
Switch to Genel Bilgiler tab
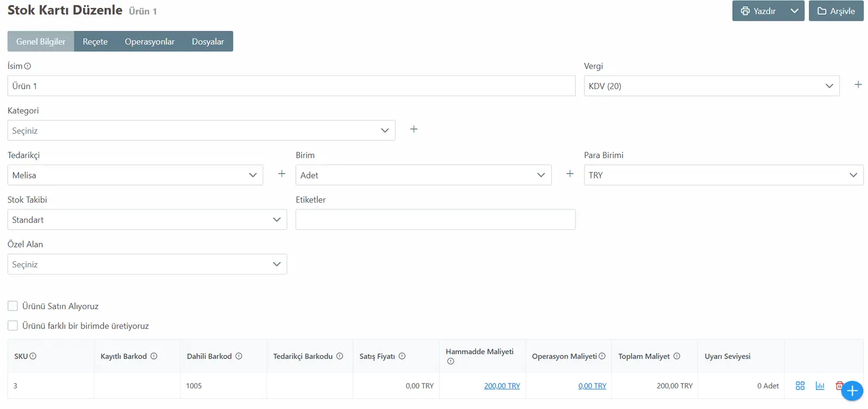41,41
